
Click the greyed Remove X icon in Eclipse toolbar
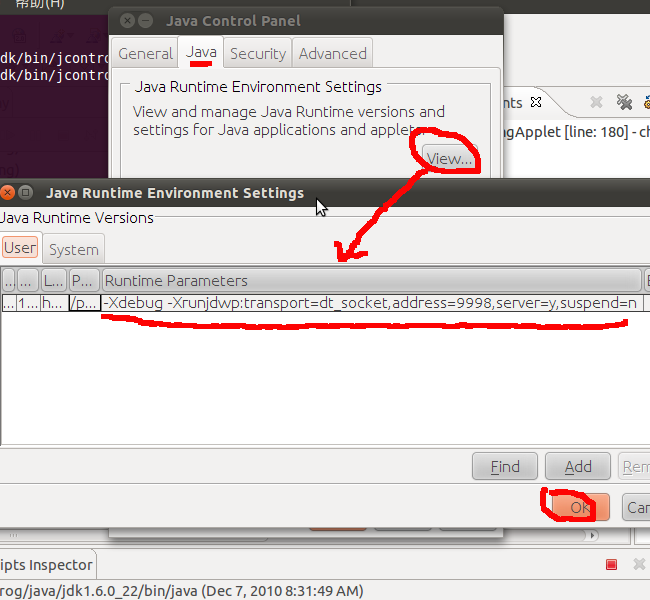point(596,102)
